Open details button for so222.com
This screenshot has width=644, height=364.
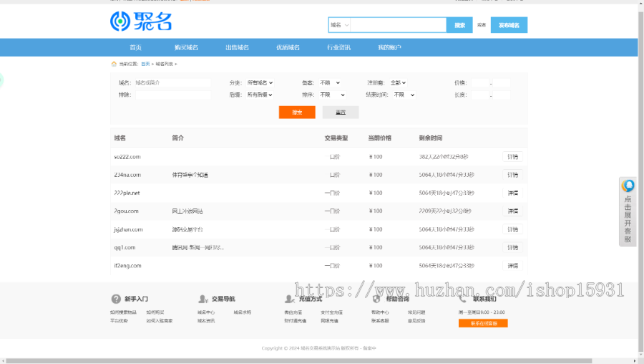[512, 157]
